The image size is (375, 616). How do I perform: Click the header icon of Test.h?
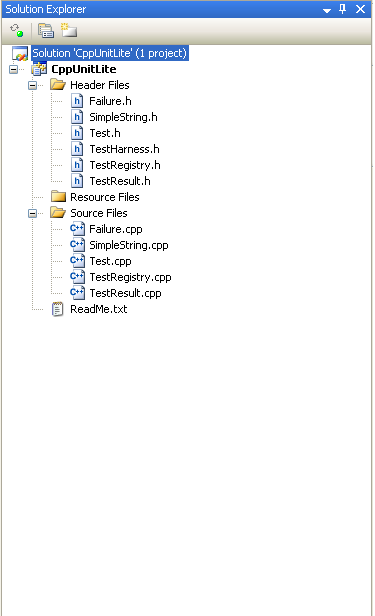77,133
